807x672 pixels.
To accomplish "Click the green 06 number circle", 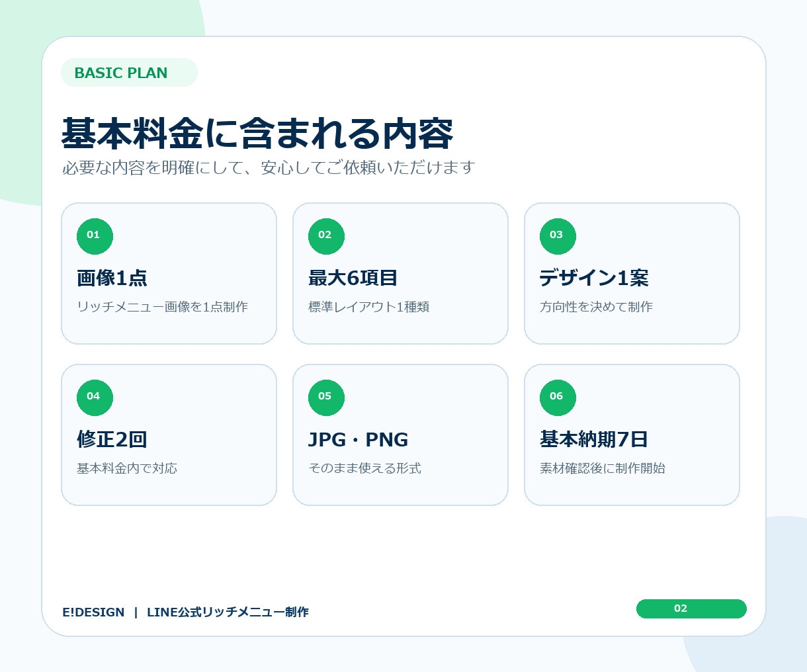I will coord(558,398).
